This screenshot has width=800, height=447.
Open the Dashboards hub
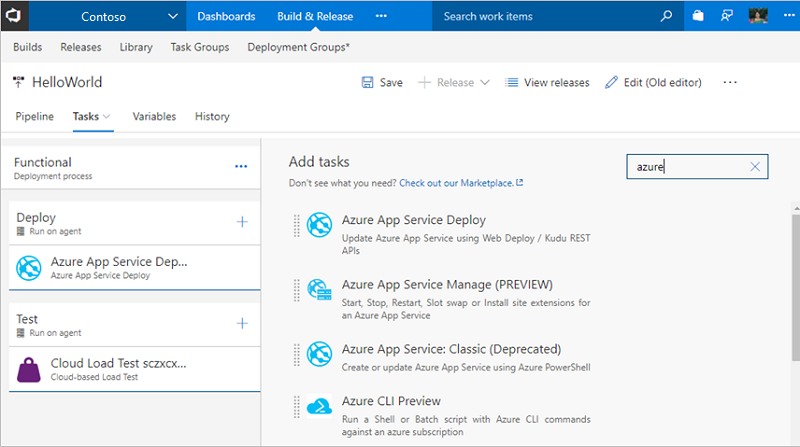[226, 16]
